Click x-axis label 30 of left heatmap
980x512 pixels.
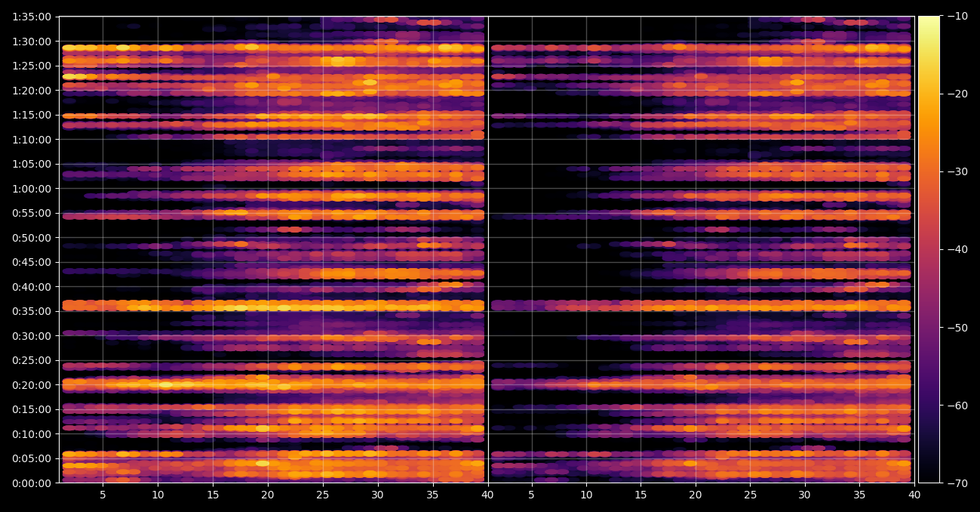pyautogui.click(x=377, y=495)
